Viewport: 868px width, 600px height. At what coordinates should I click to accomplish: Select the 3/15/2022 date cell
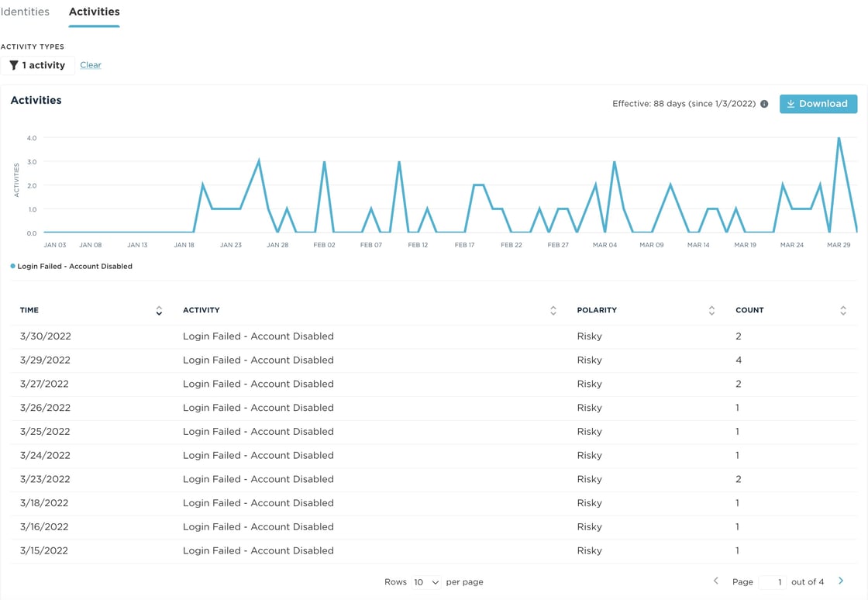[44, 550]
